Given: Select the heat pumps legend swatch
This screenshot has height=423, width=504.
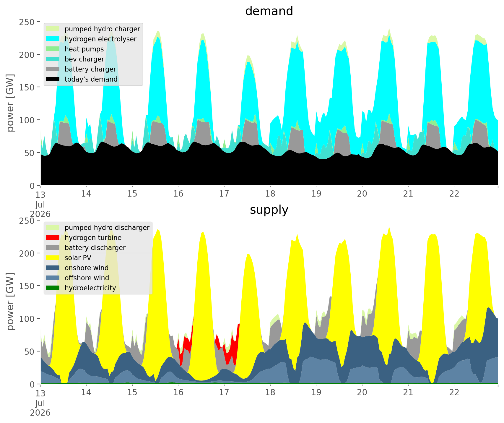Looking at the screenshot, I should point(53,49).
